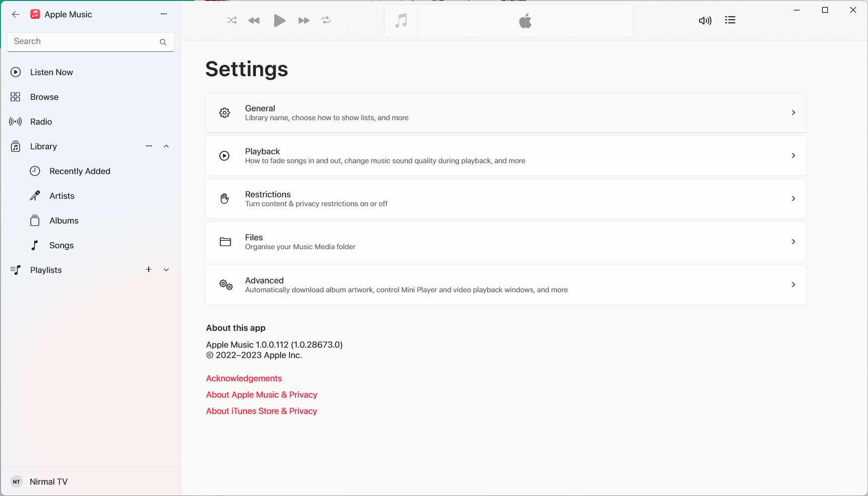This screenshot has height=496, width=868.
Task: Open the Radio section
Action: tap(91, 122)
